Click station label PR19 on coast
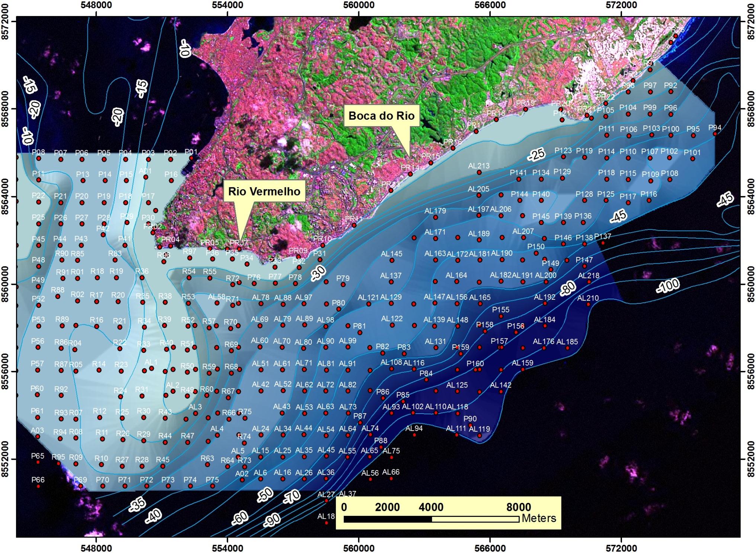756x553 pixels. [525, 103]
